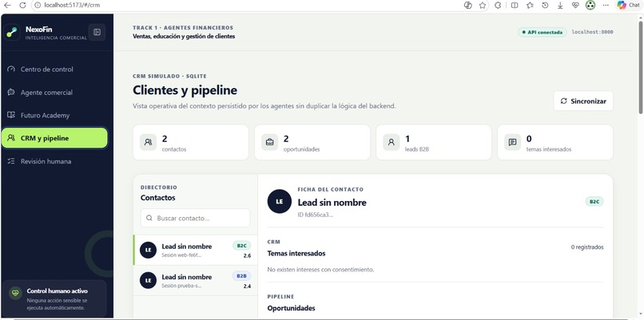Click Temas interesados heading
Image resolution: width=644 pixels, height=320 pixels.
296,254
